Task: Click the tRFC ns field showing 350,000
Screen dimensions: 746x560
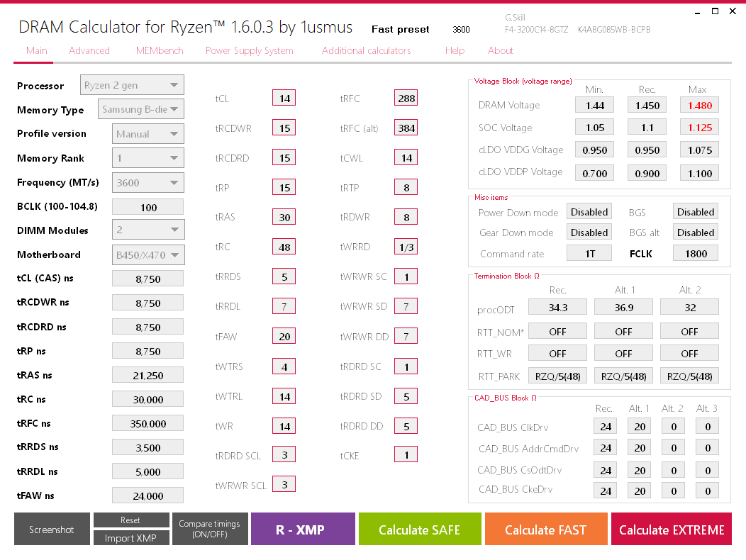Action: (x=148, y=423)
